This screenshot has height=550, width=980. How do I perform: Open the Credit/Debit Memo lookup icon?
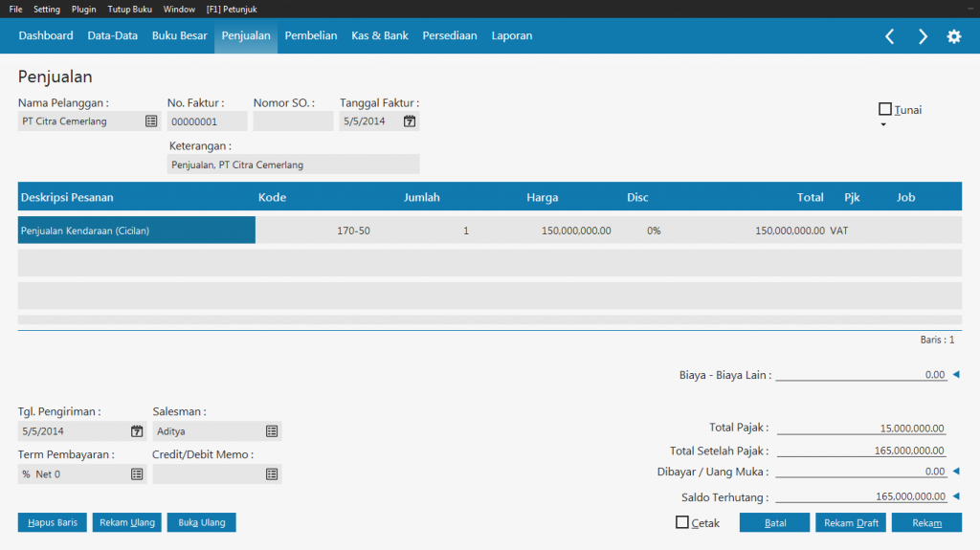(272, 473)
